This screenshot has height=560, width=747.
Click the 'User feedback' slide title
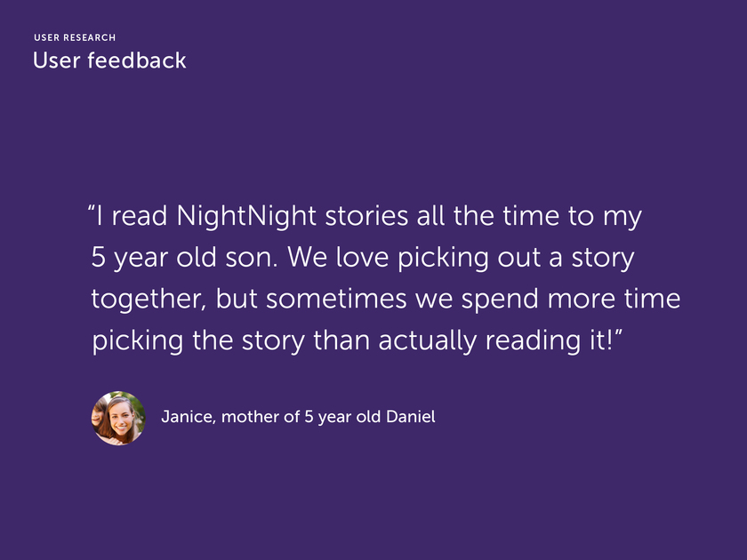109,60
